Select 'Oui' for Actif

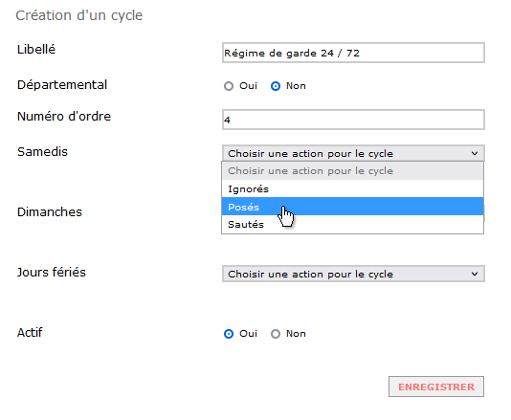tap(229, 334)
